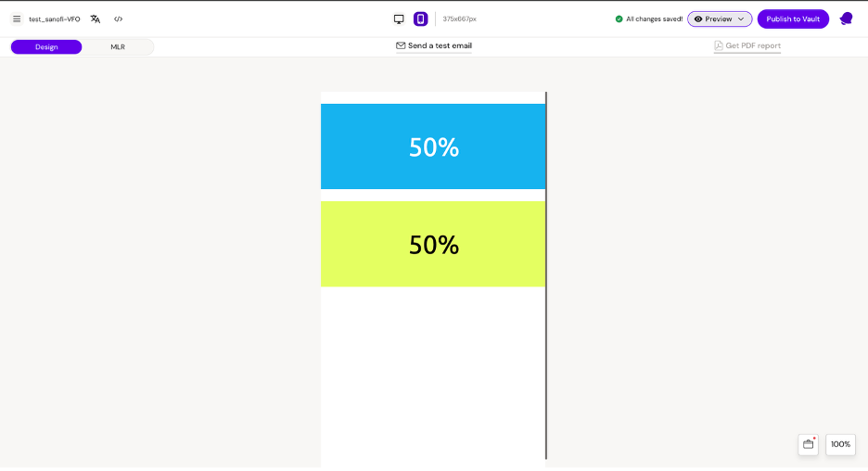Open the code view icon
This screenshot has width=868, height=471.
coord(119,19)
